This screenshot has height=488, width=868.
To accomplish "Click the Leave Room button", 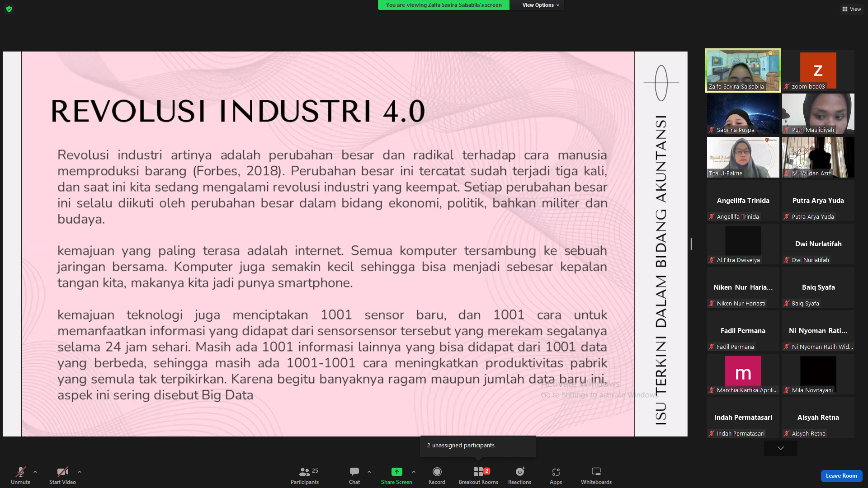I will click(841, 476).
